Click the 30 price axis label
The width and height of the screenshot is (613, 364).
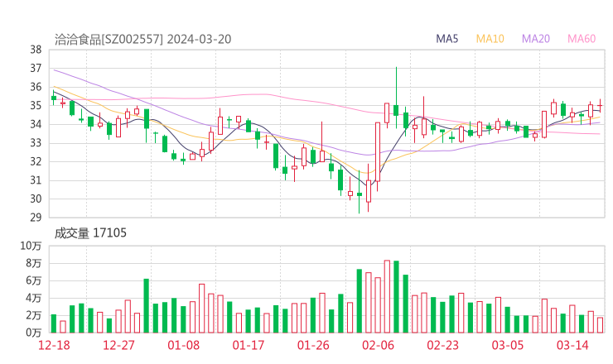(x=36, y=199)
